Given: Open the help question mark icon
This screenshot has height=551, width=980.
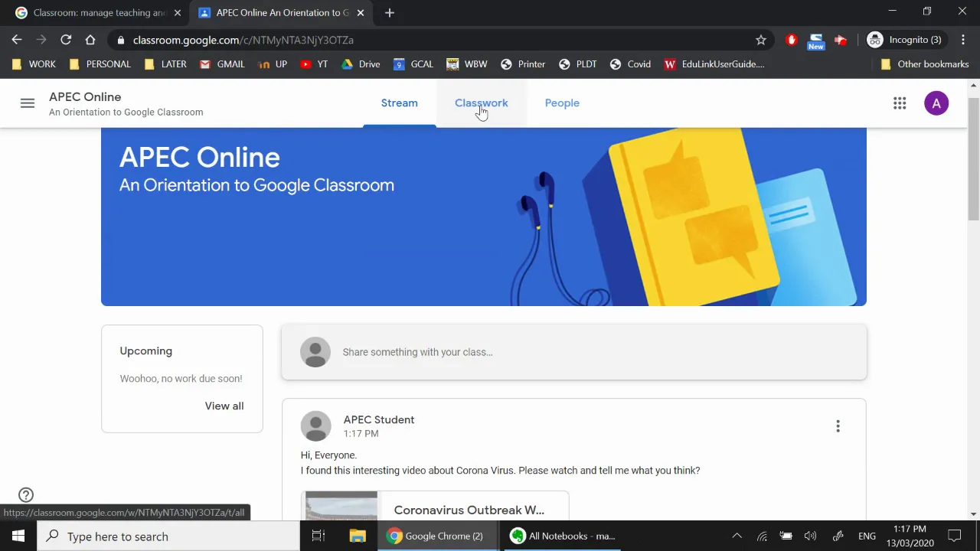Looking at the screenshot, I should pyautogui.click(x=26, y=495).
